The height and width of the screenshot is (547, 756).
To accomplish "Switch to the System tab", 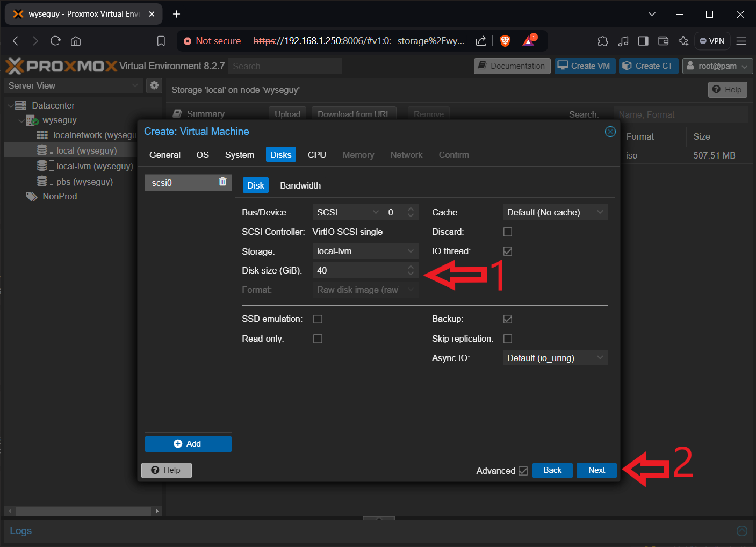I will tap(240, 155).
